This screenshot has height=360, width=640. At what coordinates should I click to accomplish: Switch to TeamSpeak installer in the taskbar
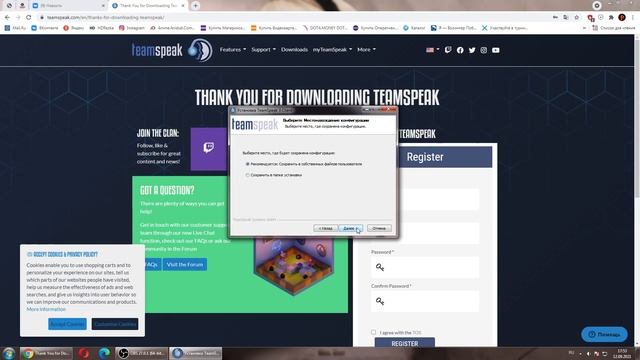click(196, 353)
